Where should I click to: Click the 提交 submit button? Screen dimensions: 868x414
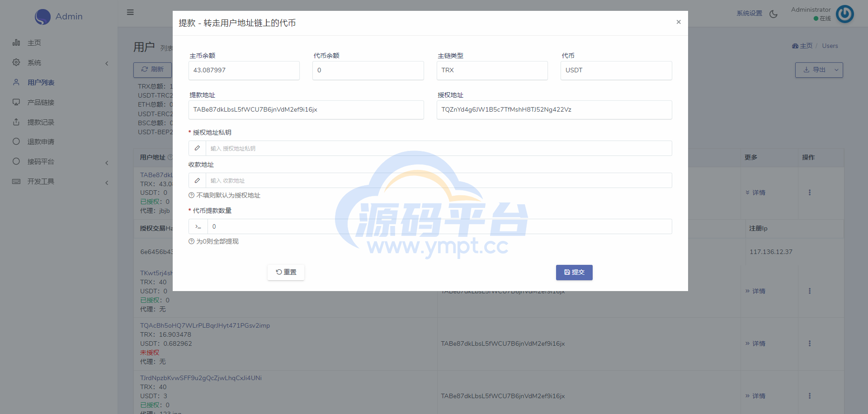point(574,272)
